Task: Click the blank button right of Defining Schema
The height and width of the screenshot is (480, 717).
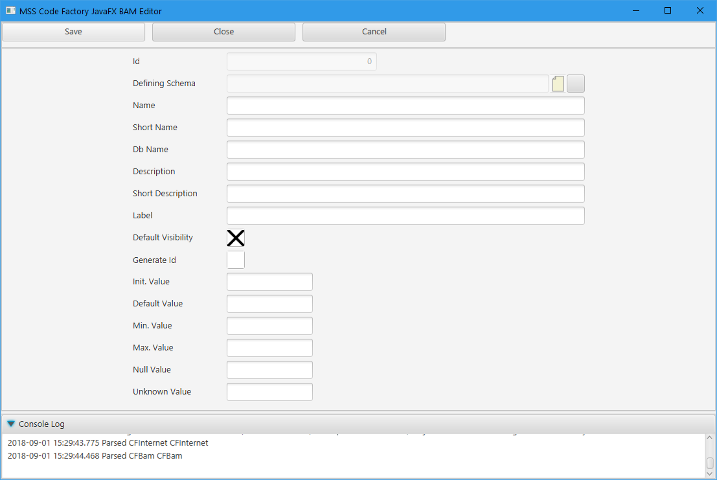Action: tap(576, 84)
